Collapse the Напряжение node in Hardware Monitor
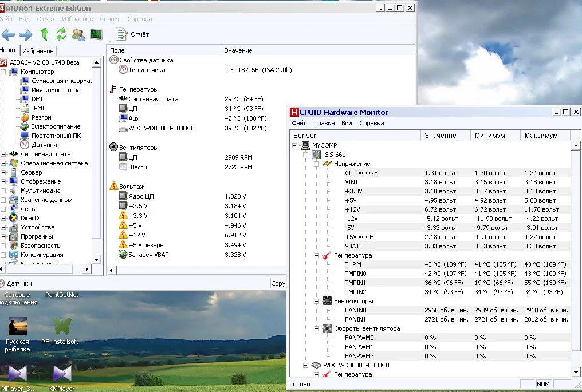This screenshot has width=582, height=392. pyautogui.click(x=316, y=164)
